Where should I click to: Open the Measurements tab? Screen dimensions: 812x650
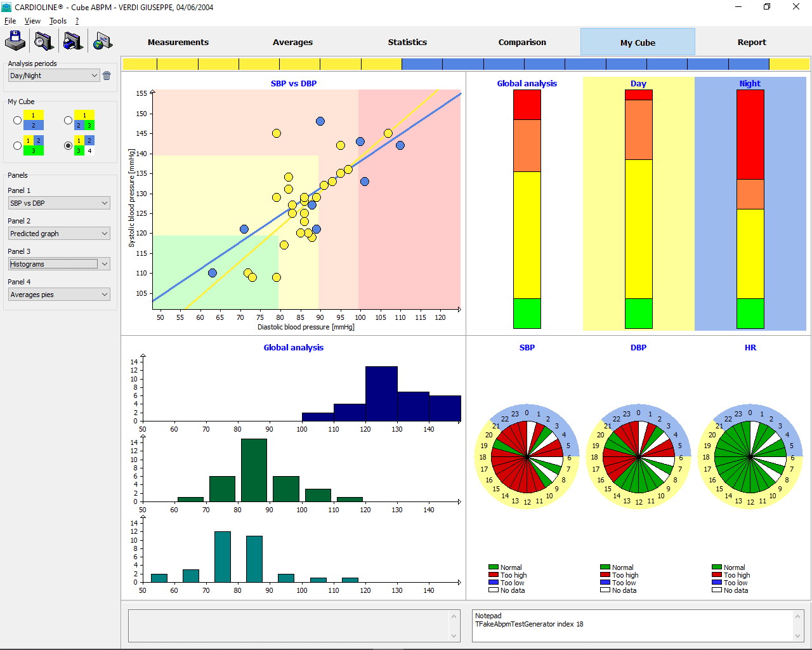pos(178,43)
